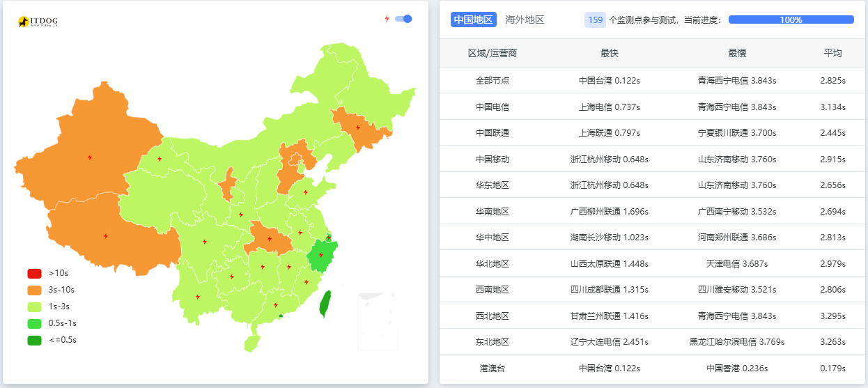Click the 平均 column header
868x388 pixels.
click(832, 53)
